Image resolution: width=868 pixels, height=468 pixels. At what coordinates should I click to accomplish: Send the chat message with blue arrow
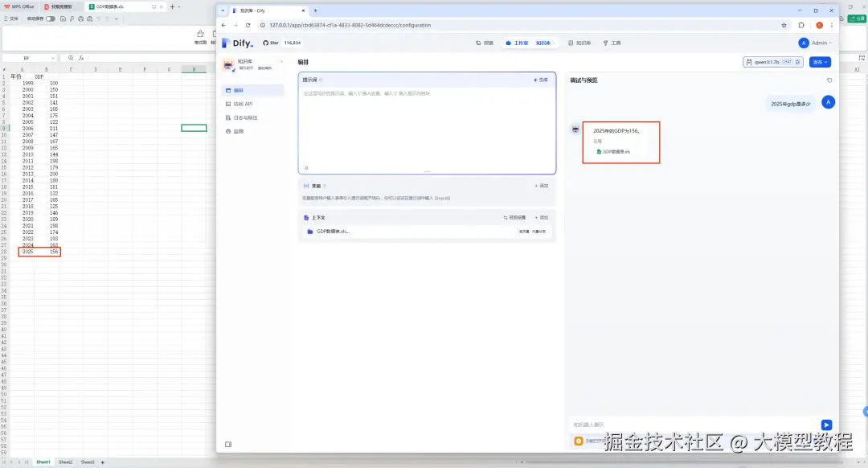(x=826, y=425)
